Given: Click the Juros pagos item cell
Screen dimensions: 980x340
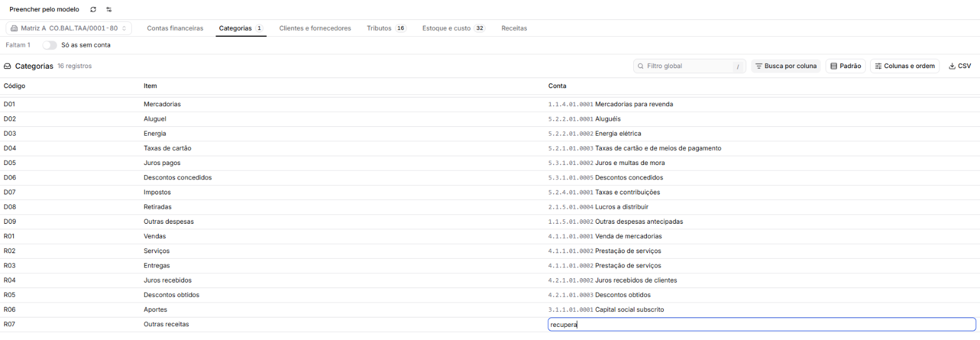Looking at the screenshot, I should (x=162, y=163).
